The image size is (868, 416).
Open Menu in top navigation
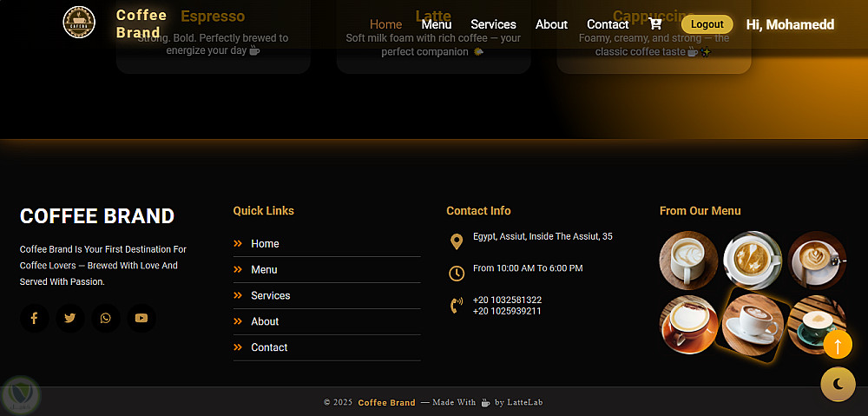coord(437,24)
